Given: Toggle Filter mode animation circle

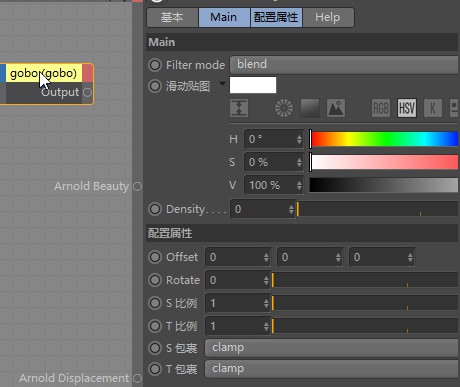Looking at the screenshot, I should 155,65.
